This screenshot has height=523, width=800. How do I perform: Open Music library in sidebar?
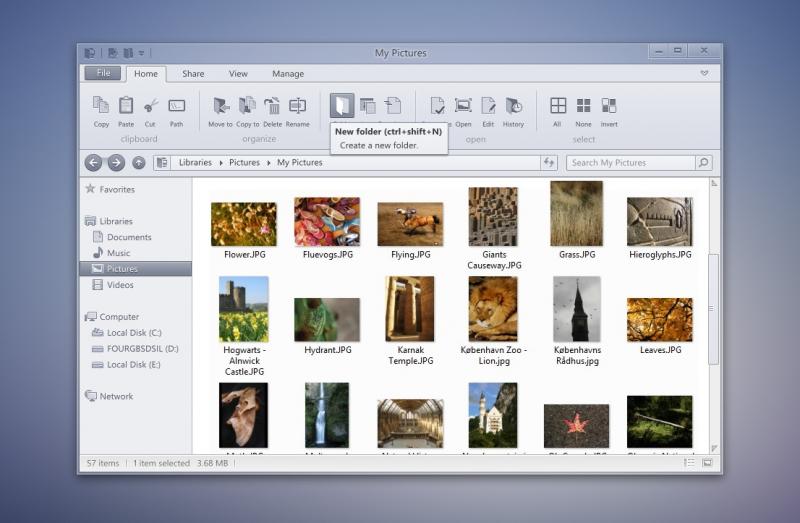112,253
